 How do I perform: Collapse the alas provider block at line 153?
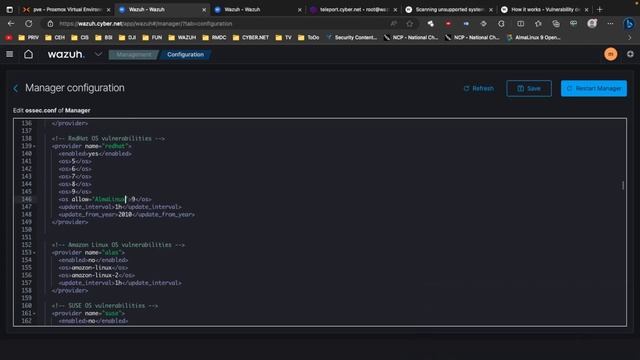[x=34, y=253]
